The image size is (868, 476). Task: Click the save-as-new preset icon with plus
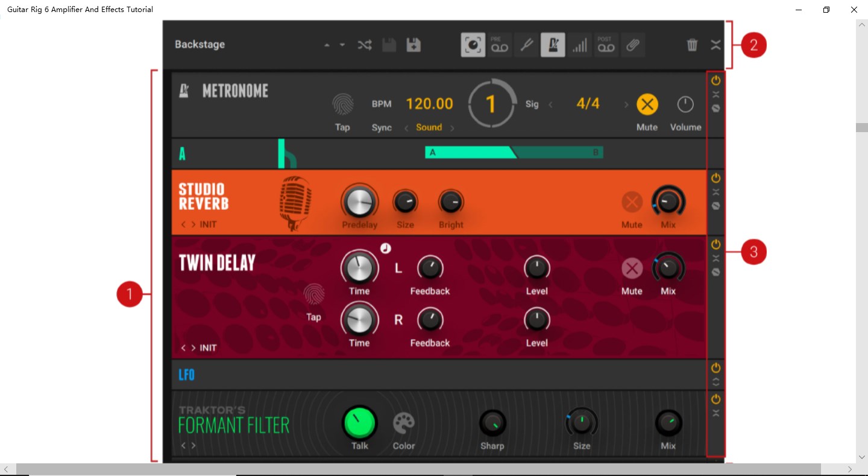coord(414,45)
